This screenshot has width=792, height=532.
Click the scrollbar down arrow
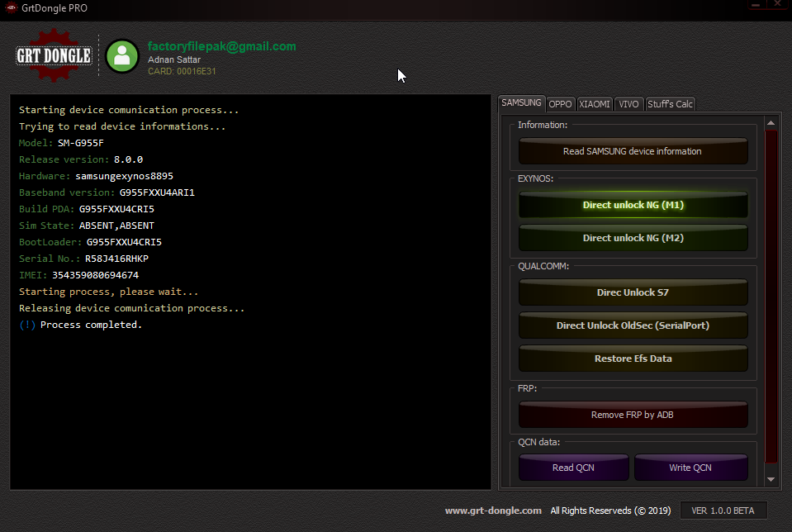tap(771, 479)
